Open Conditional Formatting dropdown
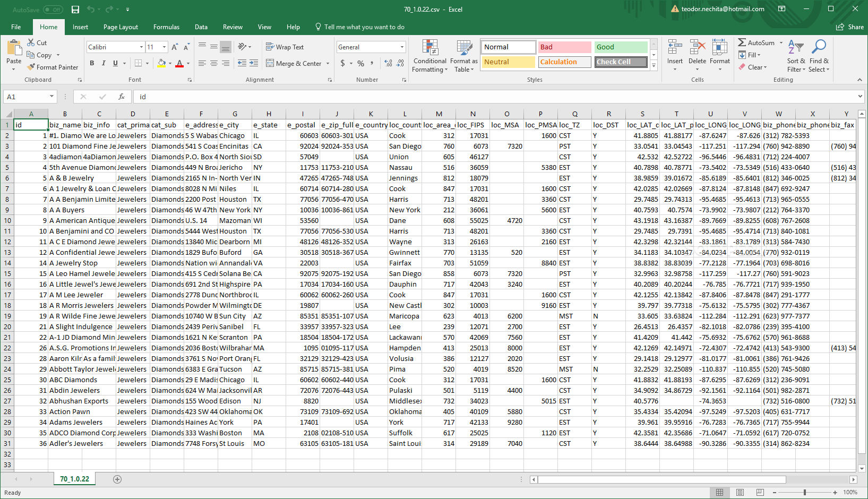Viewport: 868px width, 499px height. click(430, 56)
